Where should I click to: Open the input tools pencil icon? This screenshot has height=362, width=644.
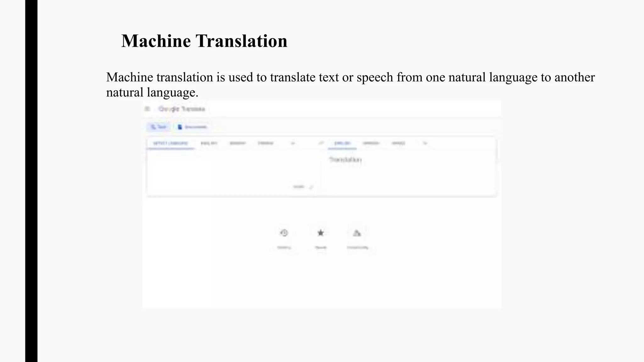tap(311, 187)
